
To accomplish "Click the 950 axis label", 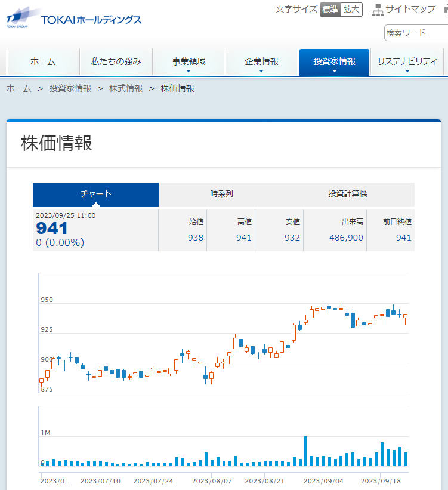I will coord(47,300).
